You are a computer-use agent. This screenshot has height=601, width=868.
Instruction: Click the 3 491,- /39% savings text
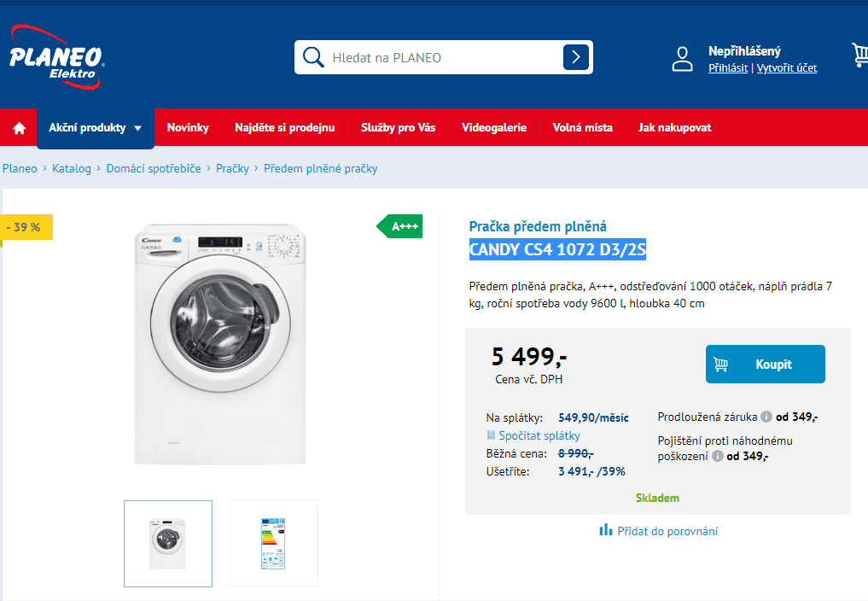coord(591,471)
